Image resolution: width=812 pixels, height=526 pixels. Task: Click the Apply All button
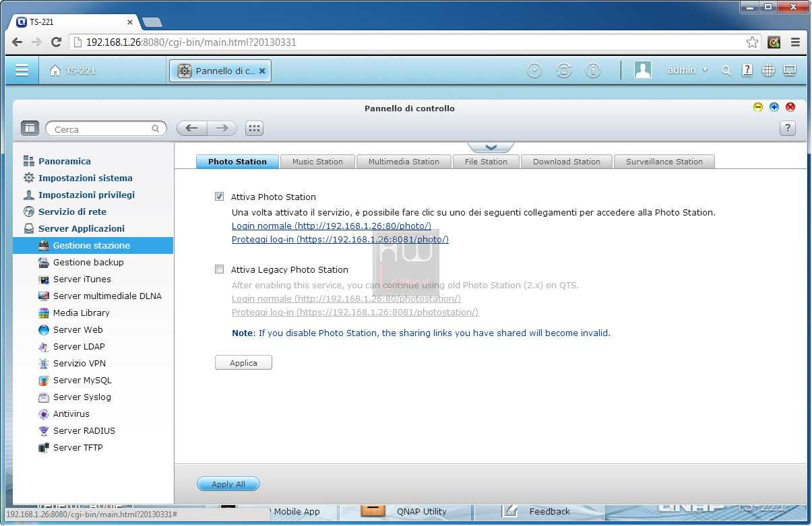(228, 484)
